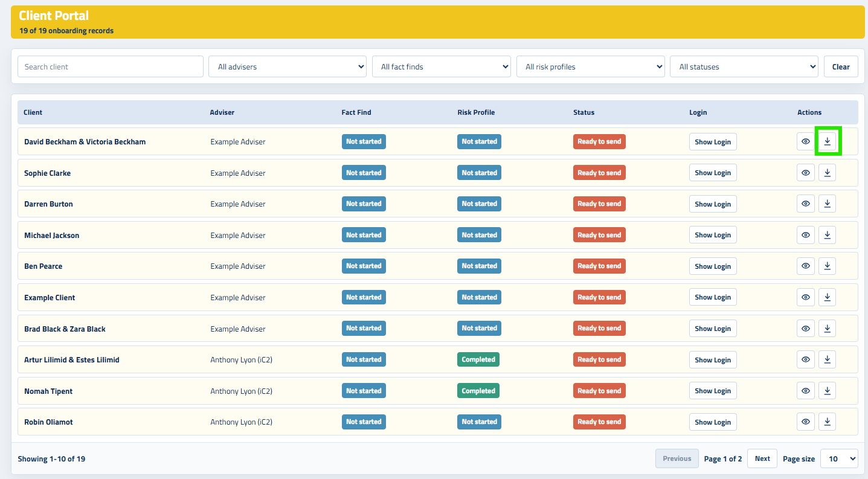868x479 pixels.
Task: Show Login for Nomah Tipent
Action: 713,391
